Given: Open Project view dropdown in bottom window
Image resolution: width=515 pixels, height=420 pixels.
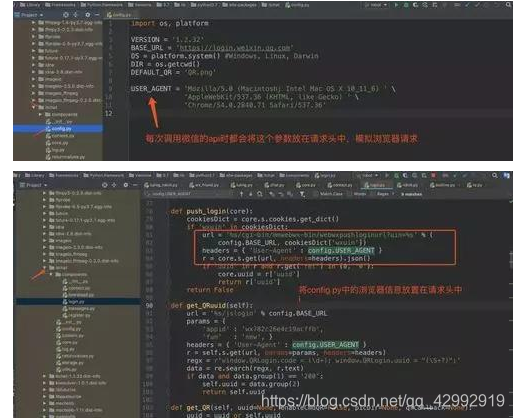Looking at the screenshot, I should click(x=33, y=185).
